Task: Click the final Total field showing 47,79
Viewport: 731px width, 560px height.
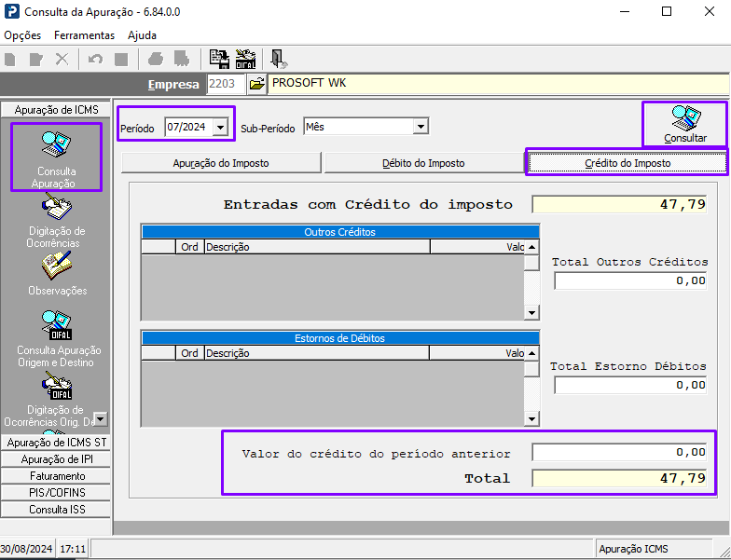Action: click(x=619, y=479)
